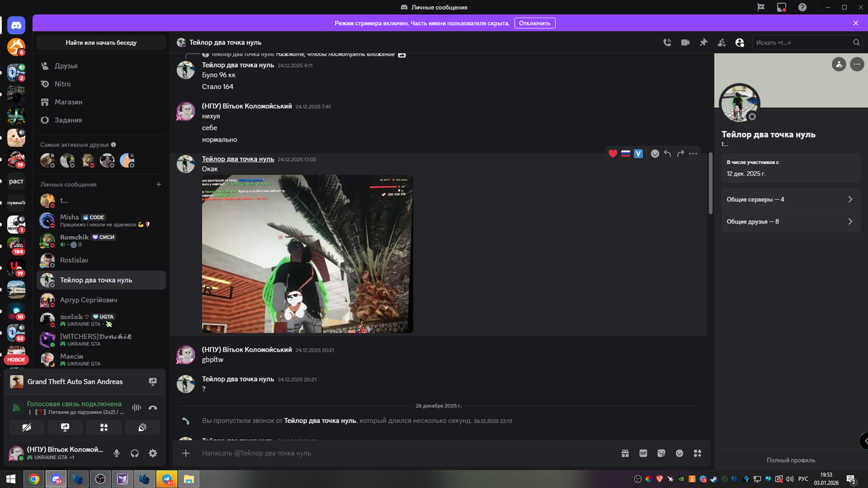Open the apps launcher in message bar

pos(697,453)
